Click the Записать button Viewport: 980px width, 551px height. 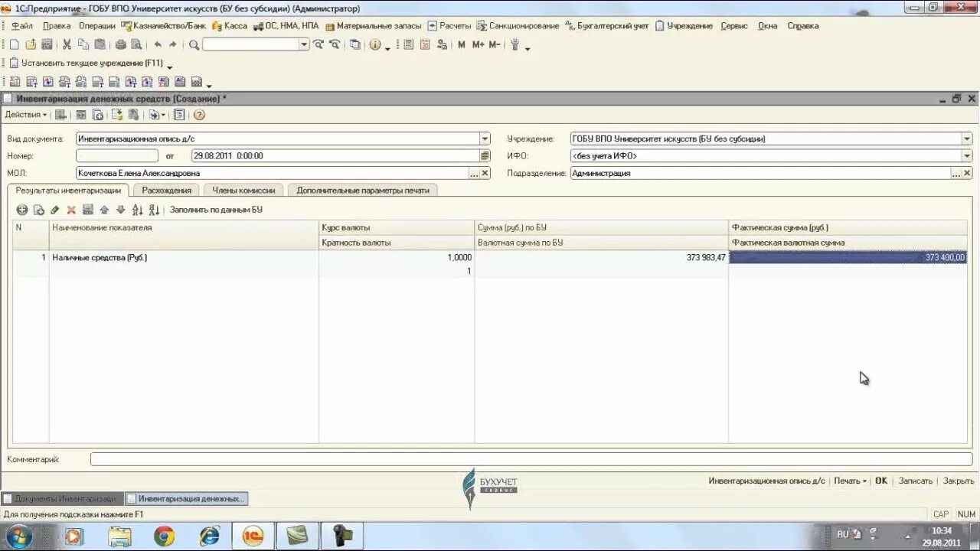pos(915,481)
